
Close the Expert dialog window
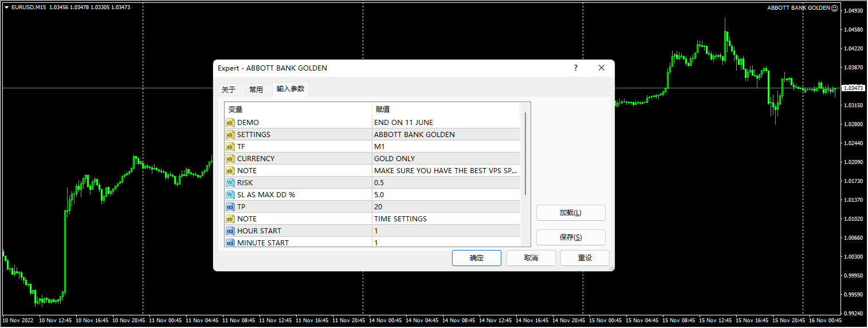click(x=602, y=68)
